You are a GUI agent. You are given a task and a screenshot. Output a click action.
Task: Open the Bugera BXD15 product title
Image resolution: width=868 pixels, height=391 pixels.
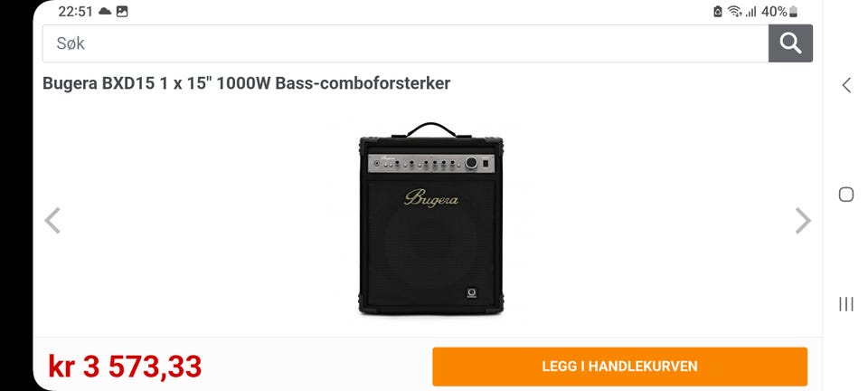click(x=246, y=83)
